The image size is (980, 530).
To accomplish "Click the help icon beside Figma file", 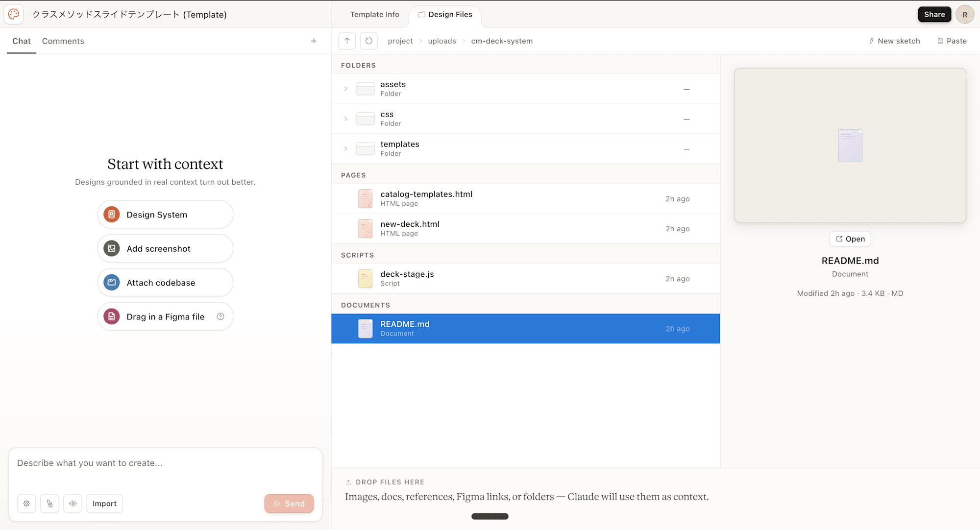I will [220, 316].
